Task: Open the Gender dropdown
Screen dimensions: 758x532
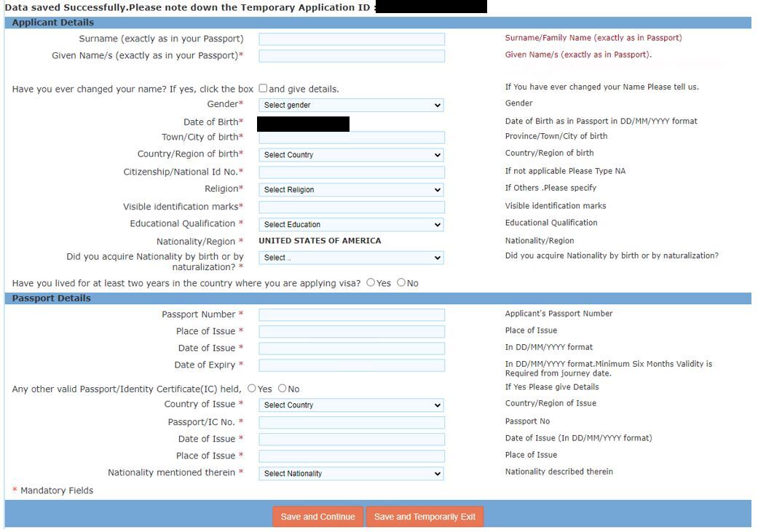Action: (351, 106)
